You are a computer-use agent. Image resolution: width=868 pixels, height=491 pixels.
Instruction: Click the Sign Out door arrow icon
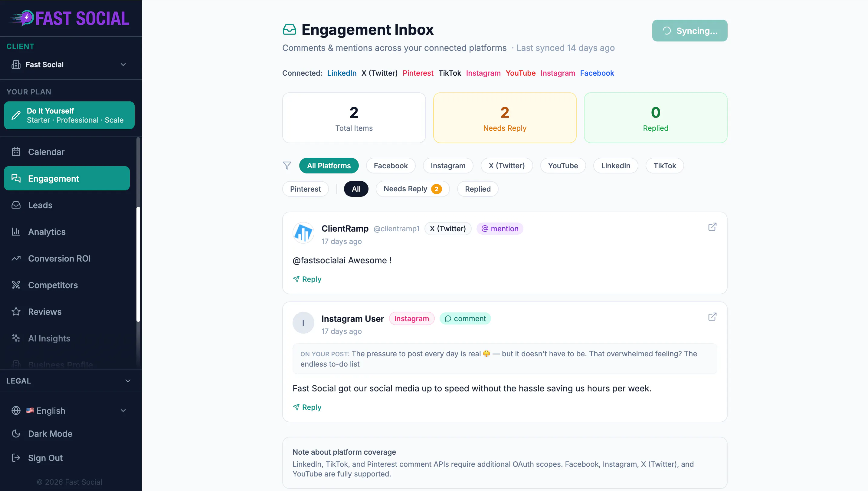point(16,458)
